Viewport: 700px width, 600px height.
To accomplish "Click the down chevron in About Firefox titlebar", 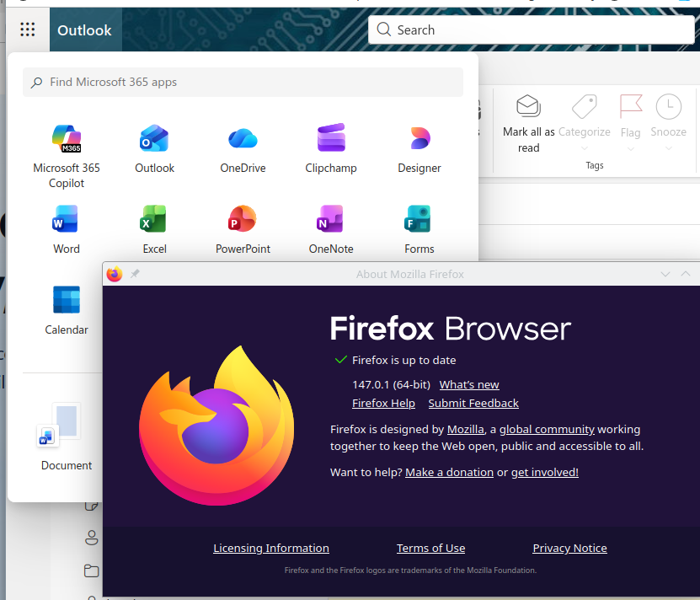I will 665,274.
